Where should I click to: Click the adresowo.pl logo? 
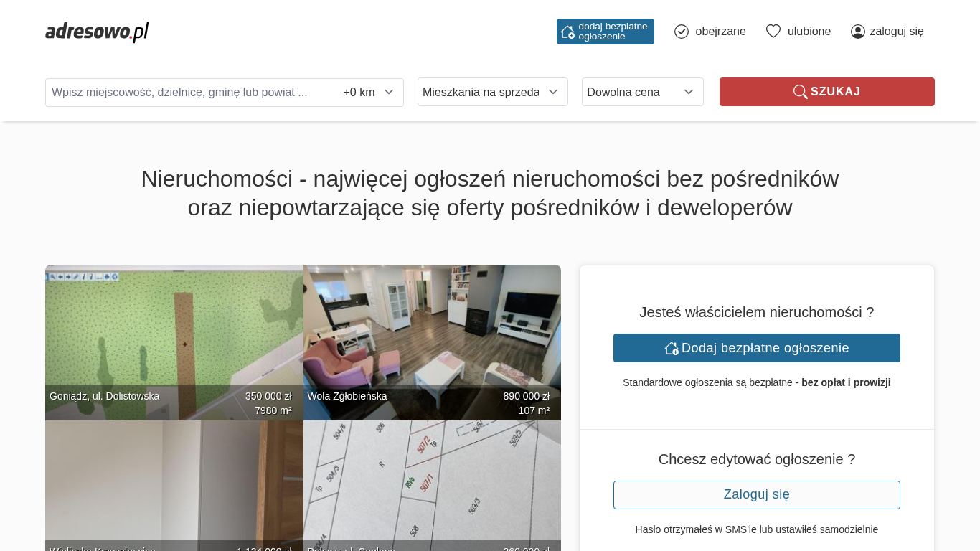point(97,32)
